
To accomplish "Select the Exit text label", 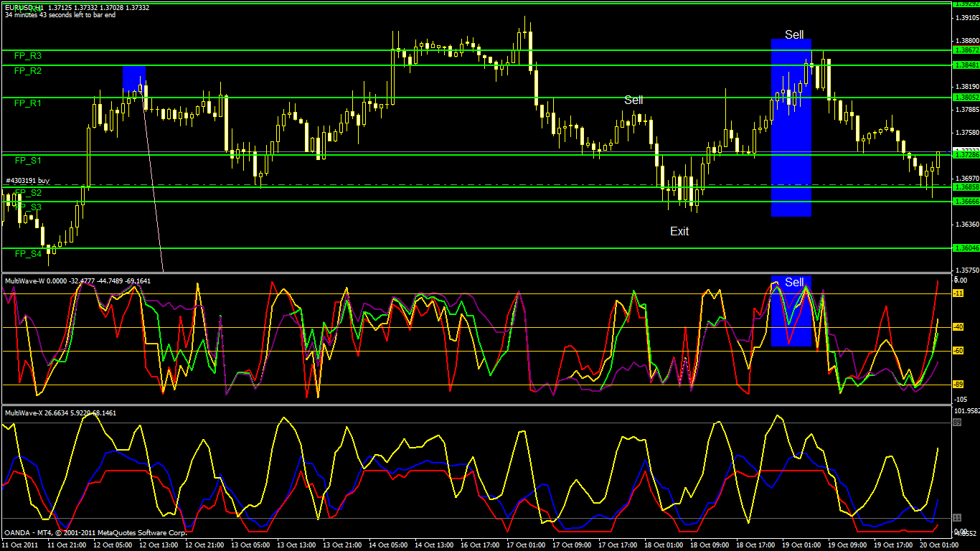I will tap(679, 231).
